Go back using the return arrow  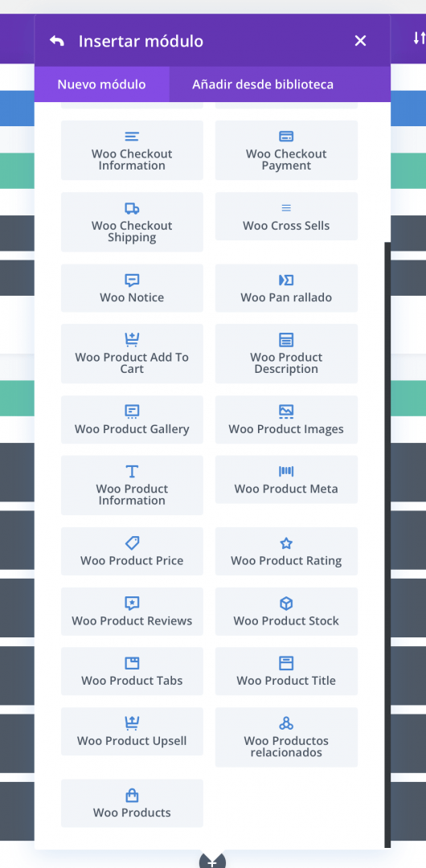point(56,41)
